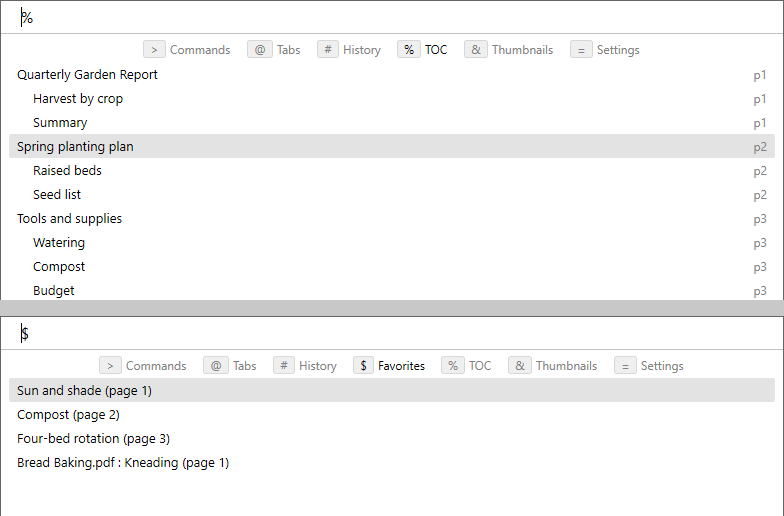Open History in the top palette
The image size is (784, 516).
point(362,50)
